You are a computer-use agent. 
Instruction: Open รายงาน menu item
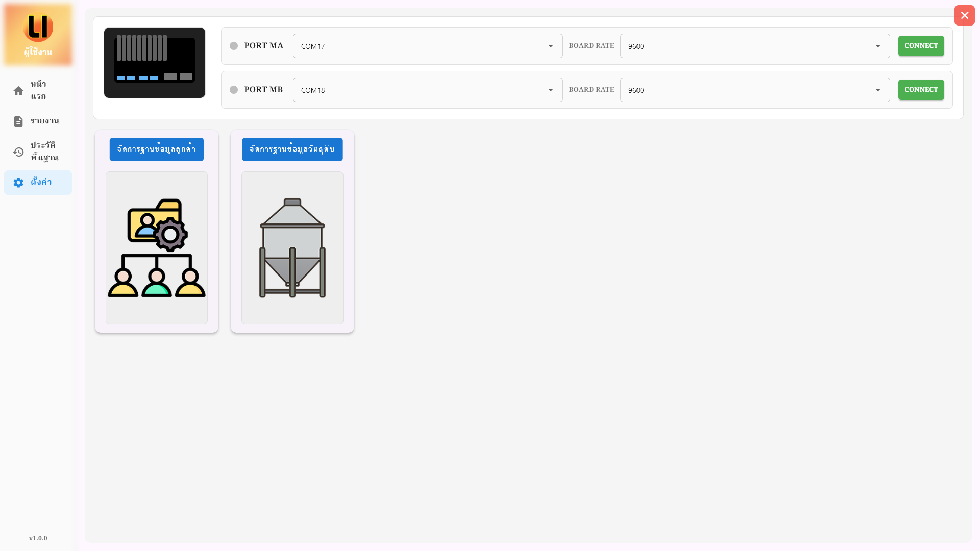[45, 121]
